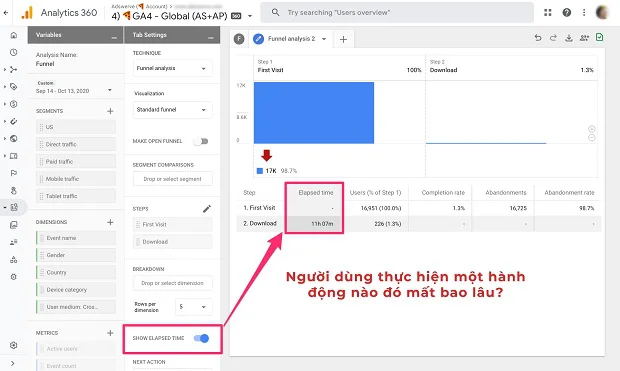Share the analysis with add-people icon

pos(584,38)
